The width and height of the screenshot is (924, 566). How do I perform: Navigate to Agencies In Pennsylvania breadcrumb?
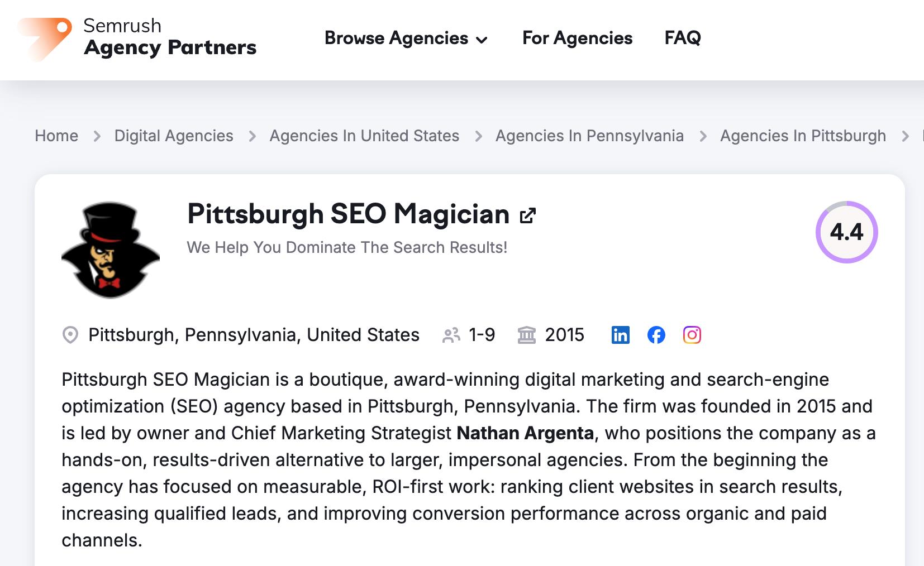click(589, 136)
